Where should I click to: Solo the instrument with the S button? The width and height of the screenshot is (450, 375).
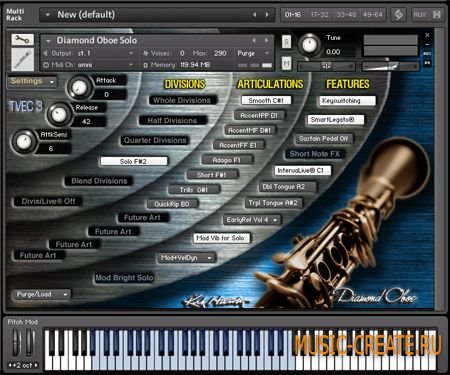click(286, 42)
